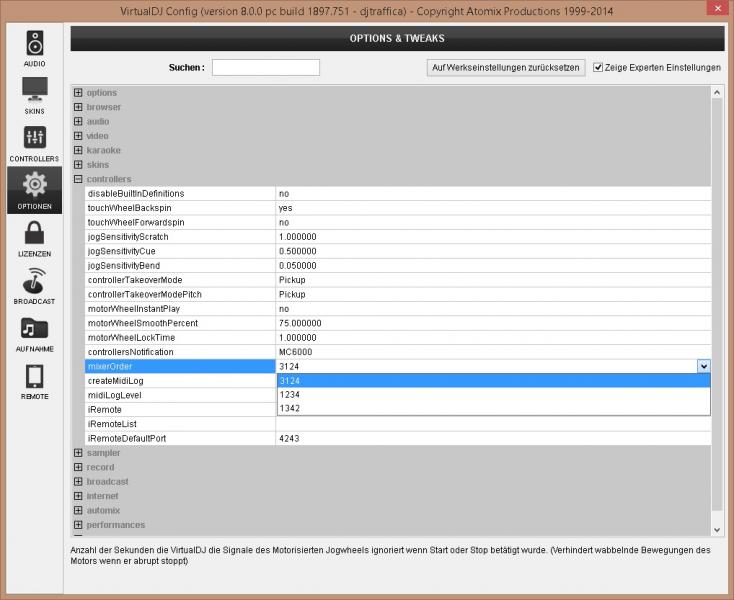Select the mixerOrder setting name
This screenshot has height=600, width=734.
click(180, 366)
